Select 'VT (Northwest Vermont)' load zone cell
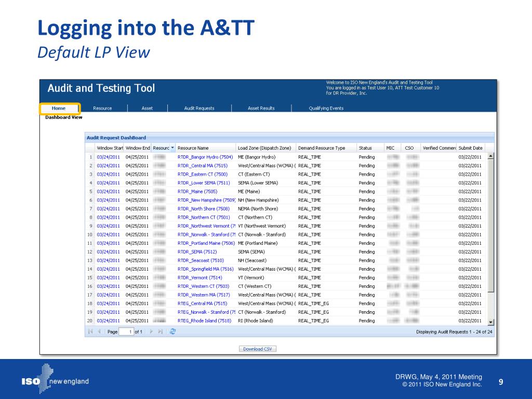Image resolution: width=532 pixels, height=399 pixels. click(262, 226)
